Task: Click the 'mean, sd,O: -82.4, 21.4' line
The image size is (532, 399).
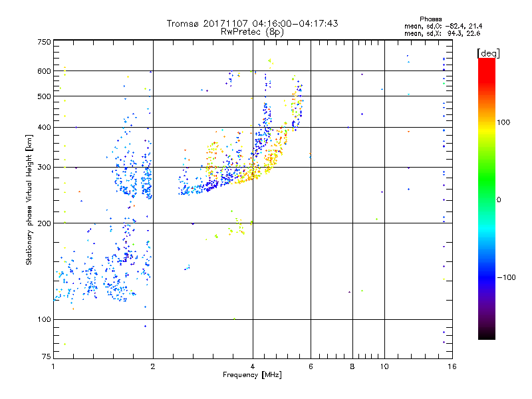Action: 443,26
